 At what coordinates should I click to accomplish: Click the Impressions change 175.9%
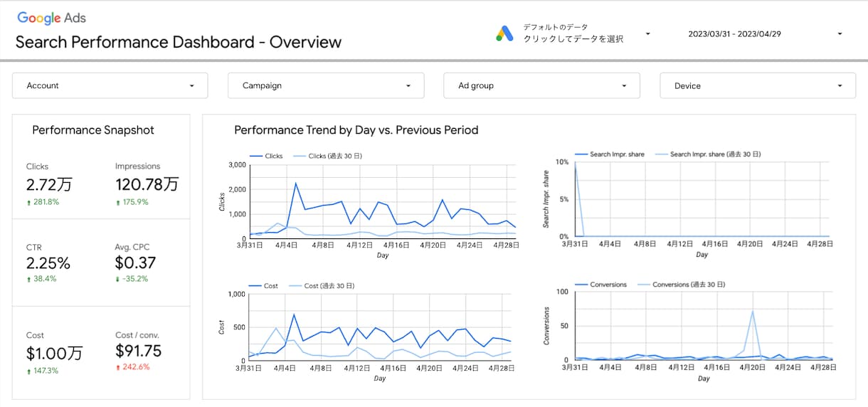[132, 202]
